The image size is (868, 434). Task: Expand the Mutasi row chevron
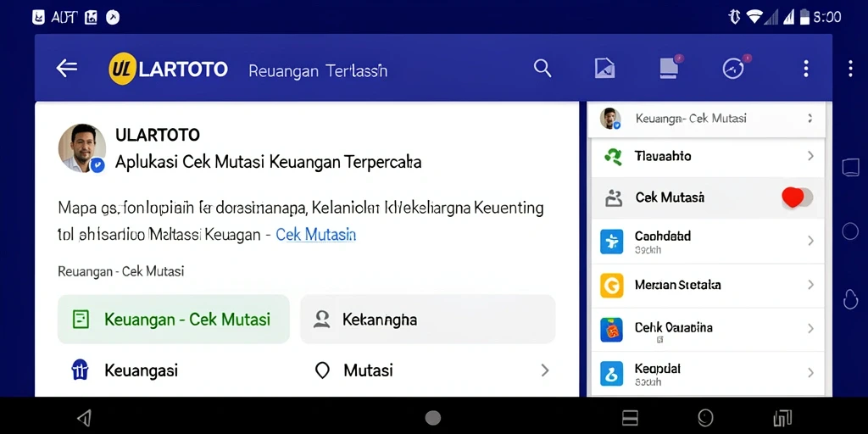click(545, 370)
